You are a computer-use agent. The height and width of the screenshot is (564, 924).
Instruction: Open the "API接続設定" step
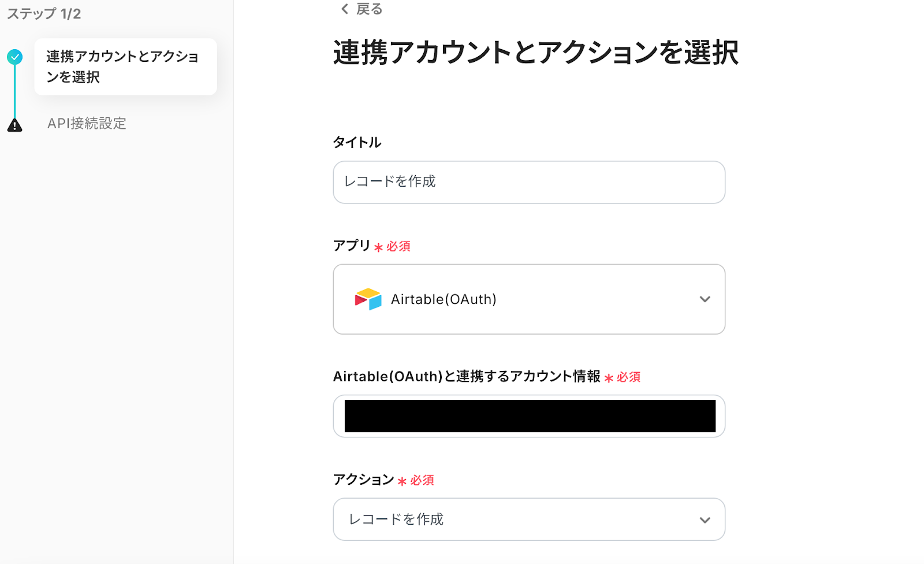click(87, 123)
